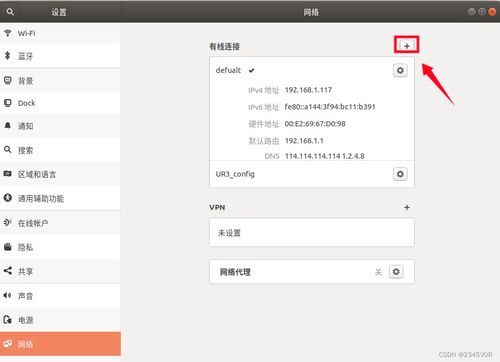
Task: Select the 网络 sidebar entry
Action: pyautogui.click(x=60, y=344)
